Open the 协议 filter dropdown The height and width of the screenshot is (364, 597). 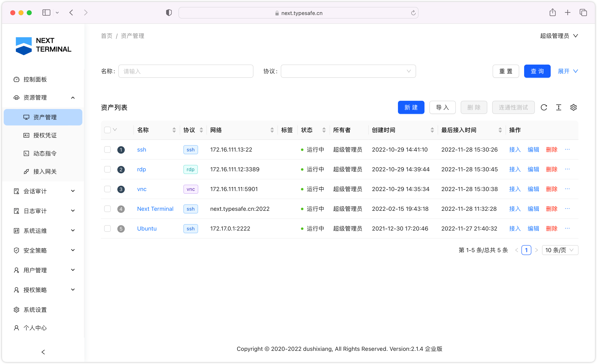click(347, 71)
